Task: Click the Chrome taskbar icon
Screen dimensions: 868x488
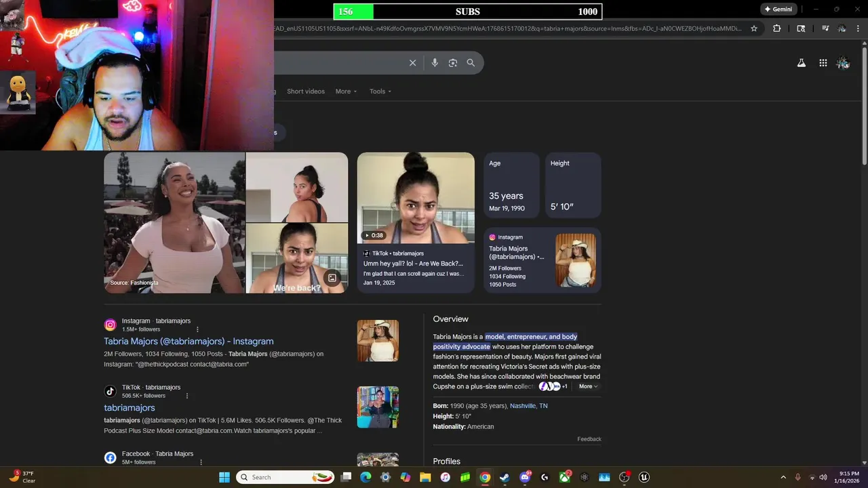Action: coord(485,477)
